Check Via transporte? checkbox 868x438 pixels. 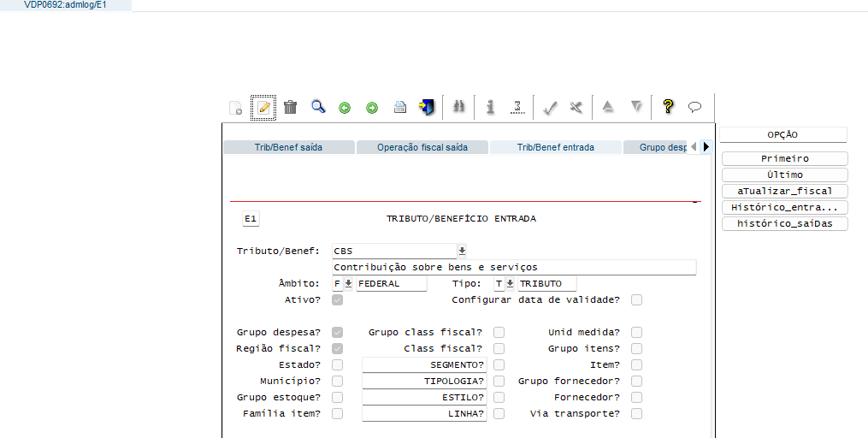[x=636, y=413]
